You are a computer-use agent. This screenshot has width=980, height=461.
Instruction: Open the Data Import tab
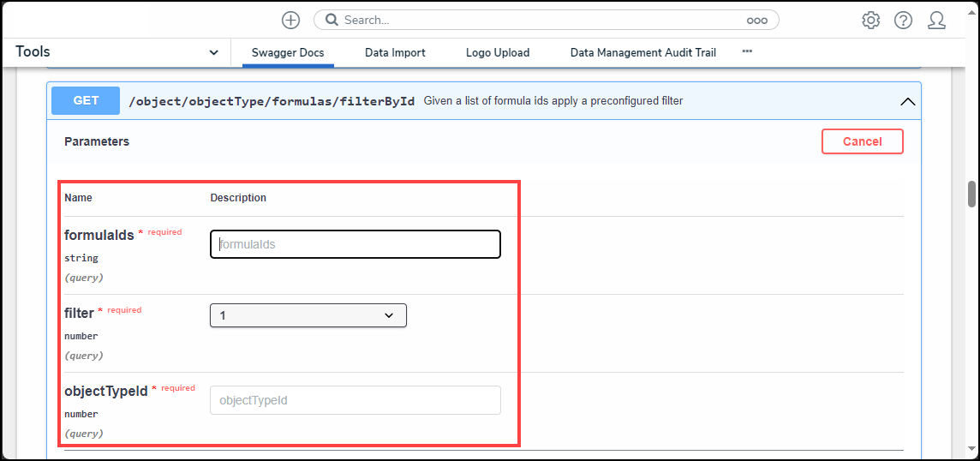coord(395,52)
